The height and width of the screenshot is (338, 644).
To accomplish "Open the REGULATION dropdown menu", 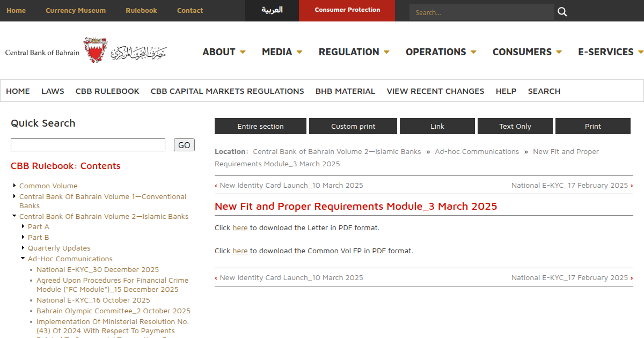I will [x=354, y=52].
